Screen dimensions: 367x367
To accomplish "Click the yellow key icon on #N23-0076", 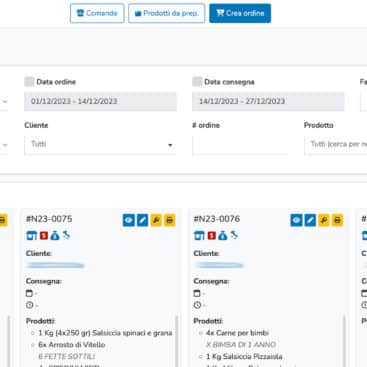I will click(x=324, y=220).
